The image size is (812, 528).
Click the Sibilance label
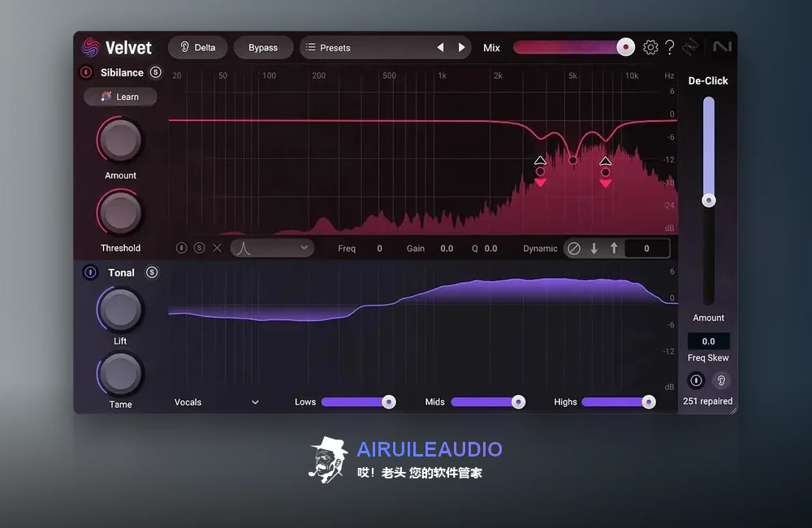(x=122, y=72)
